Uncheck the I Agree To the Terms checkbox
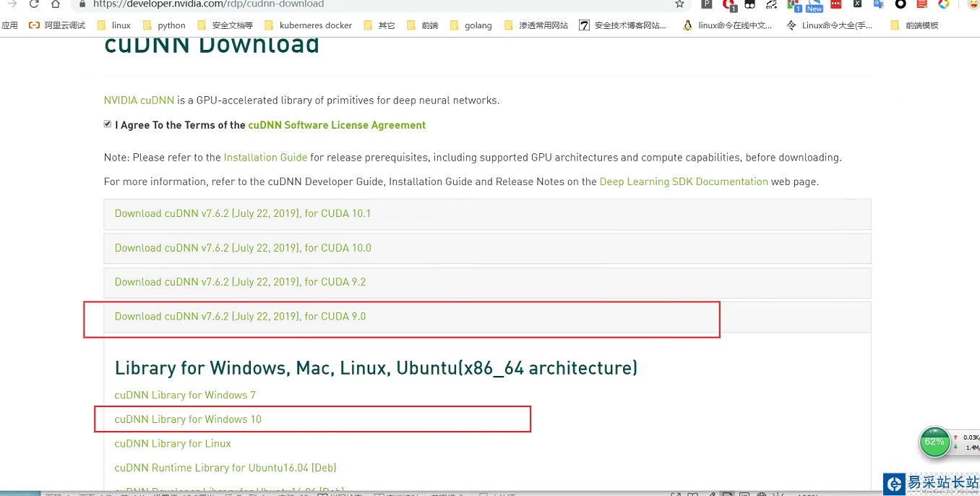 (108, 124)
